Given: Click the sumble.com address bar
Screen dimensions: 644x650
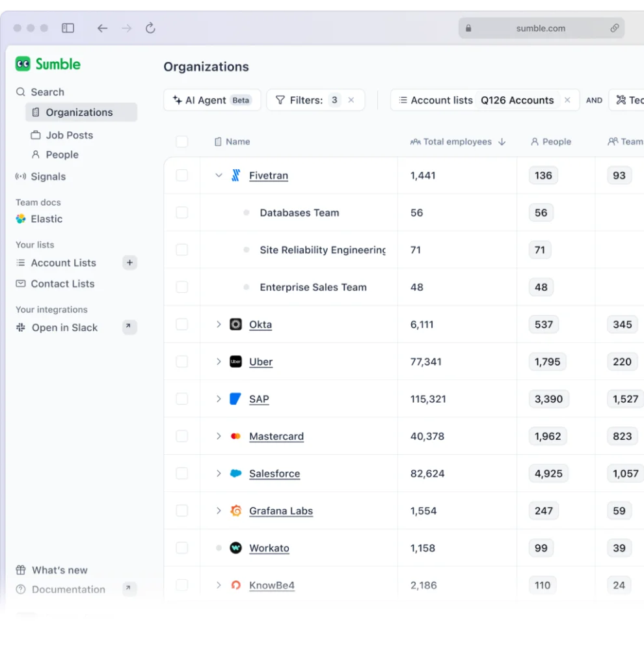Looking at the screenshot, I should 541,28.
